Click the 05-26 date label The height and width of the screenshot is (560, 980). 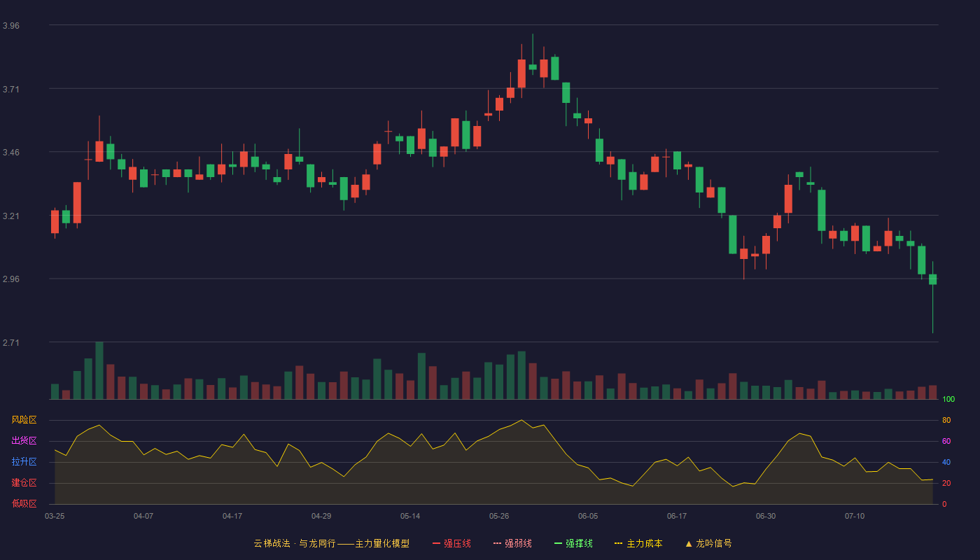[x=499, y=516]
